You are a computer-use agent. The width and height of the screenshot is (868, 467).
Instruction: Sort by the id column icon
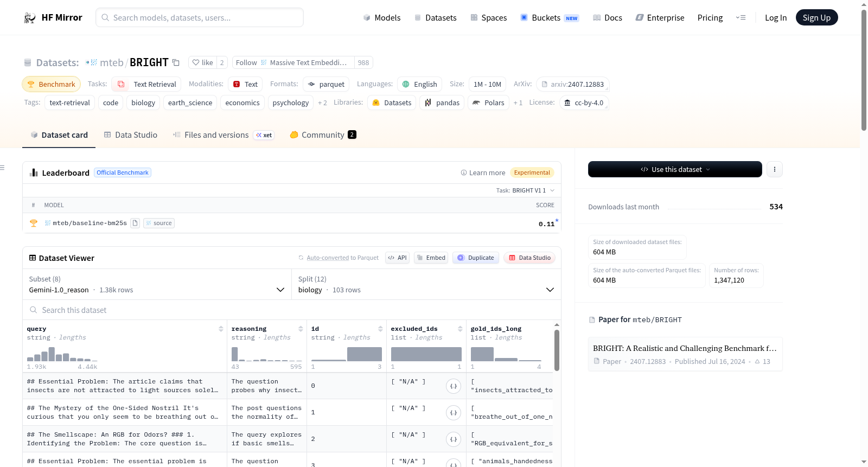pos(380,329)
